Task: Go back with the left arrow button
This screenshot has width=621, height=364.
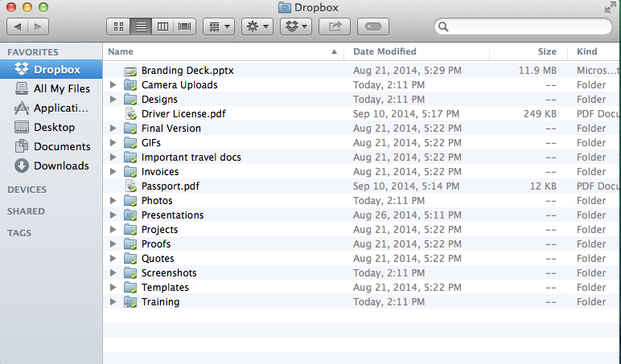Action: point(18,27)
